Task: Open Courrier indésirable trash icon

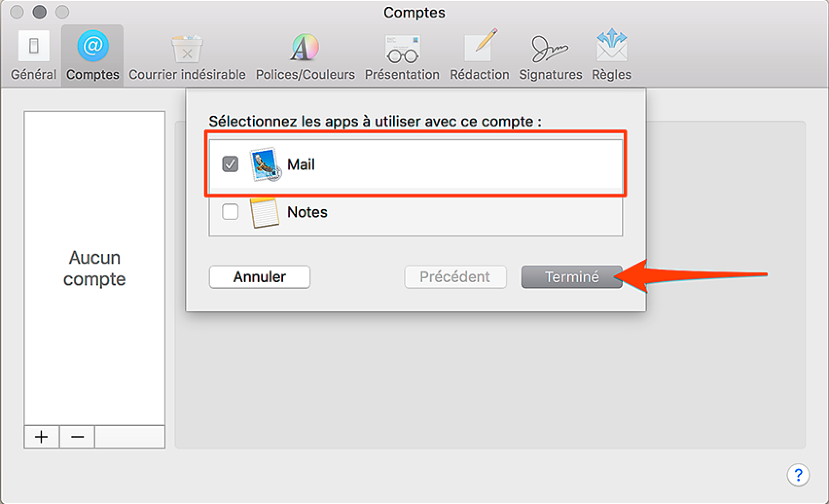Action: click(x=187, y=48)
